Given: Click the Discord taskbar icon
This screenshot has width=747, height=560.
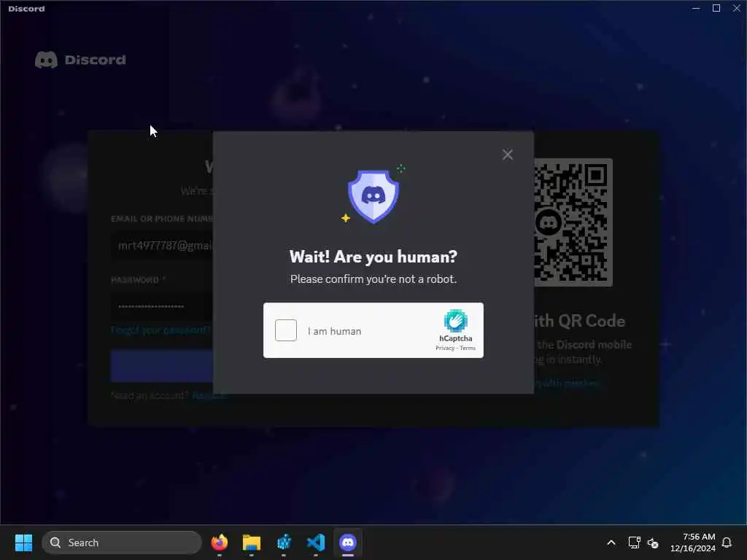Looking at the screenshot, I should tap(348, 542).
